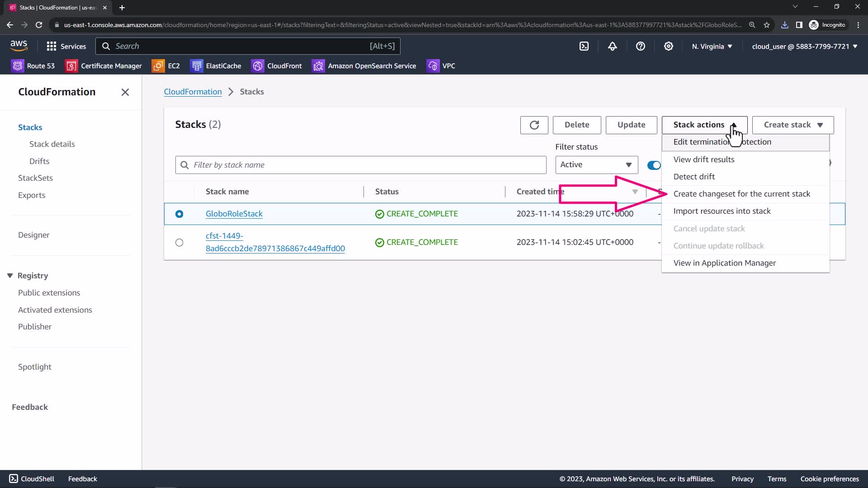Collapse the Registry section in sidebar
868x488 pixels.
(x=10, y=276)
